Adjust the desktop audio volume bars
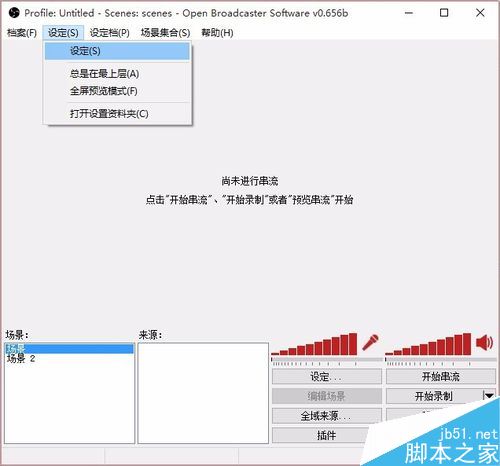 428,344
